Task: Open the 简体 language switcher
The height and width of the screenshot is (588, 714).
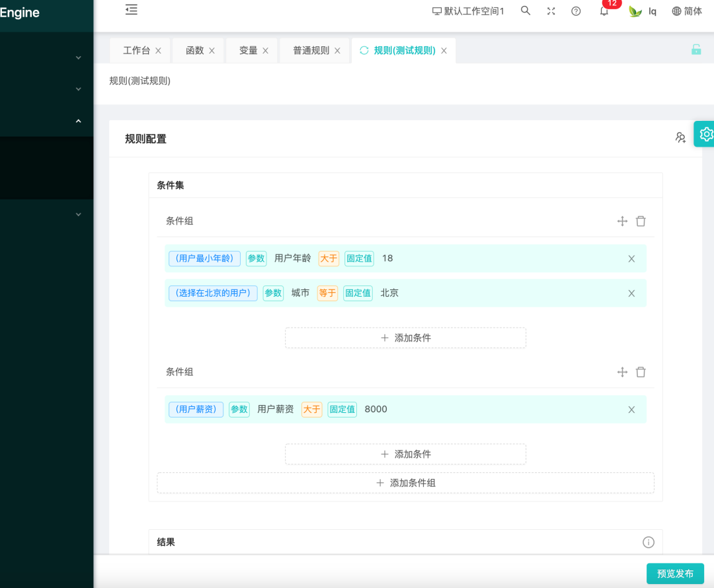Action: pos(686,11)
